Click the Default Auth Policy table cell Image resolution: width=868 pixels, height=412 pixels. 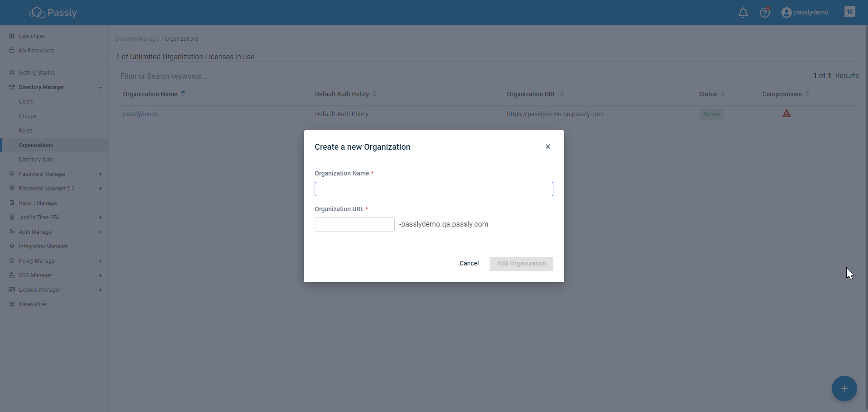click(x=342, y=114)
